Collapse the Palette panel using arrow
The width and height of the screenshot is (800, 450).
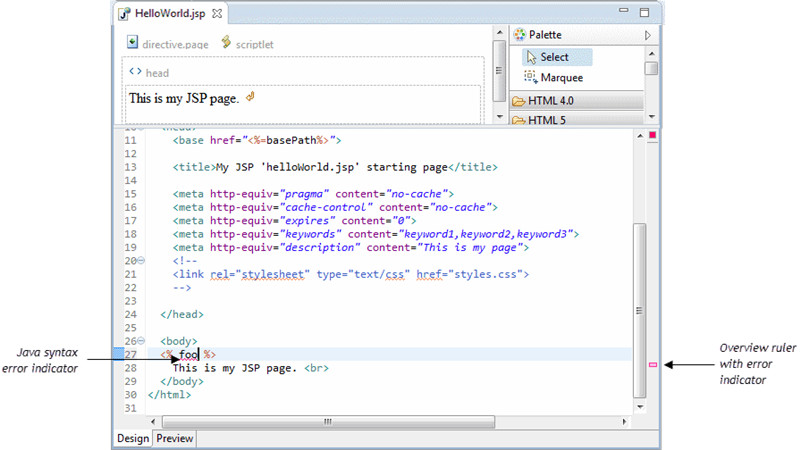(647, 34)
